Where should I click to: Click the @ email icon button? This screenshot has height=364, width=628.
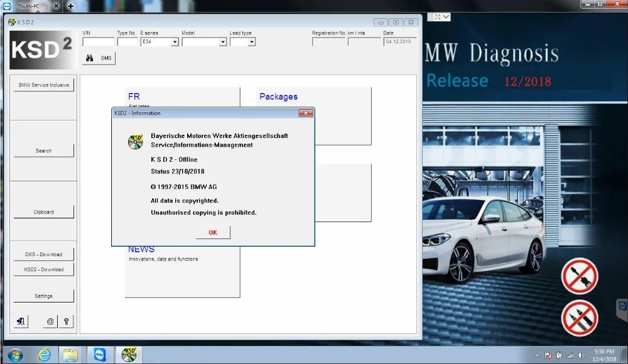(x=50, y=321)
